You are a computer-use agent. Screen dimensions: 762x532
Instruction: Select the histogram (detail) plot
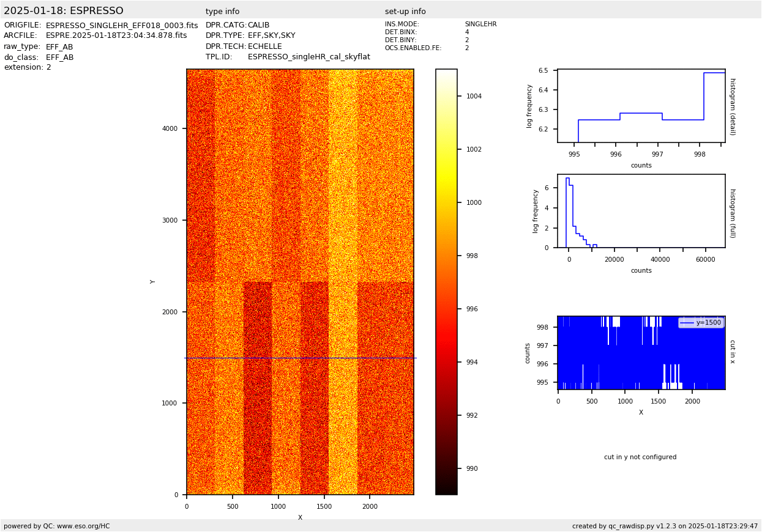tap(641, 106)
